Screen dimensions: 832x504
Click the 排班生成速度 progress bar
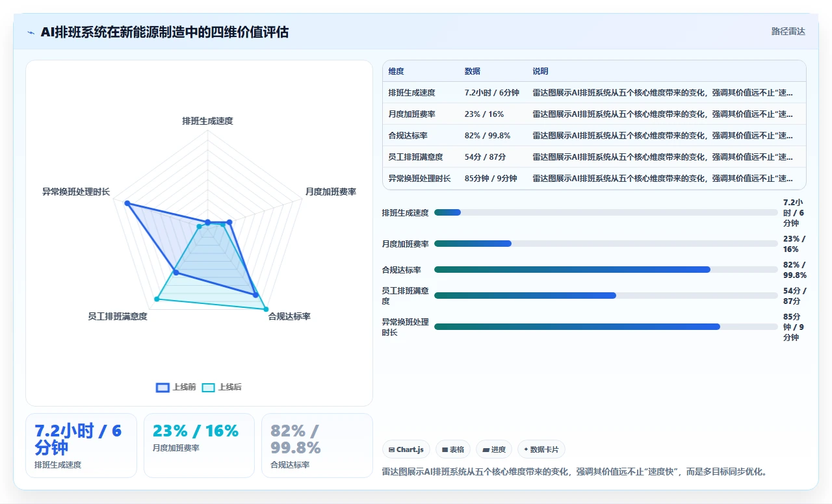[x=606, y=212]
